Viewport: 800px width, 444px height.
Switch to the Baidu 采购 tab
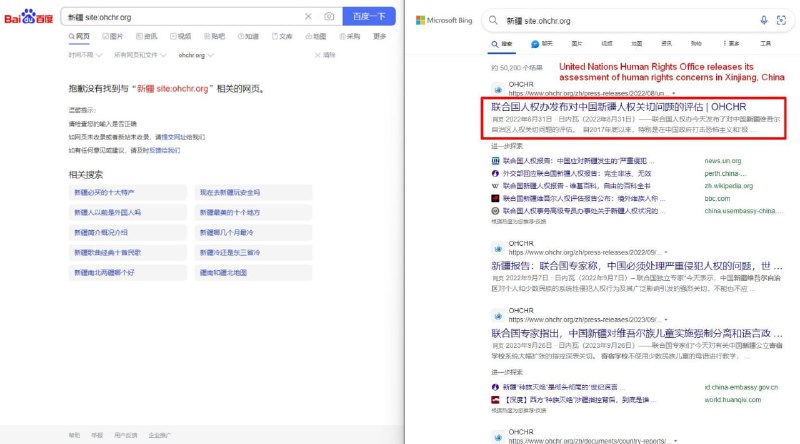[350, 36]
